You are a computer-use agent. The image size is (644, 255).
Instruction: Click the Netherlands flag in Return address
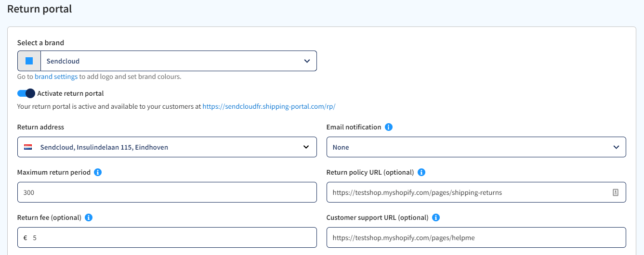pyautogui.click(x=28, y=147)
